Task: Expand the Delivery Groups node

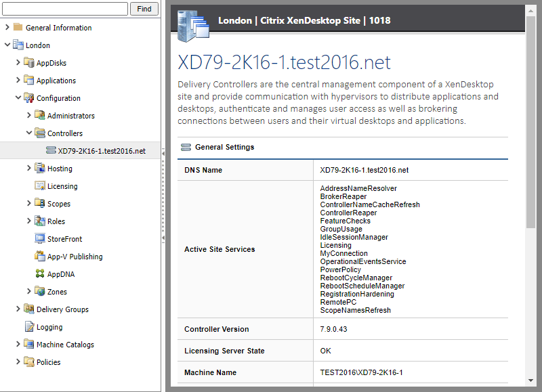Action: [18, 309]
